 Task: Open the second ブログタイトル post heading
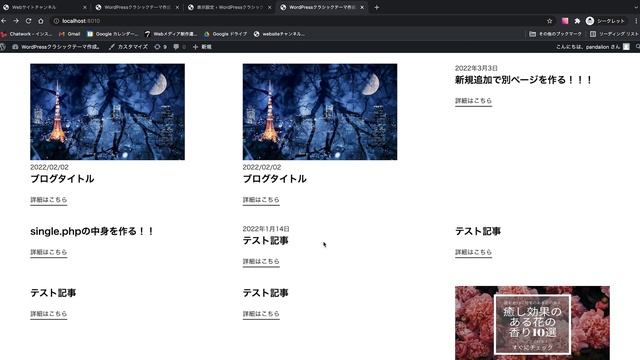coord(274,179)
